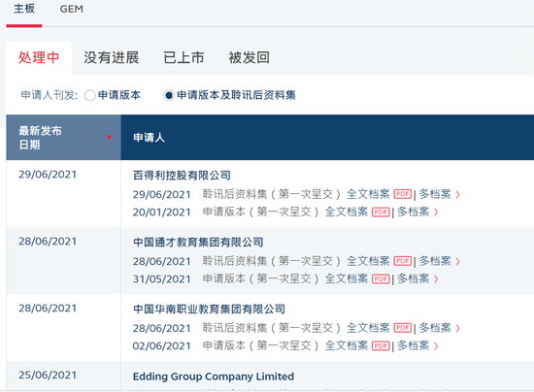Screen dimensions: 534x392
Task: Open 全文档案 for 中国华南职业教育 聆讯后资料集
Action: point(368,328)
